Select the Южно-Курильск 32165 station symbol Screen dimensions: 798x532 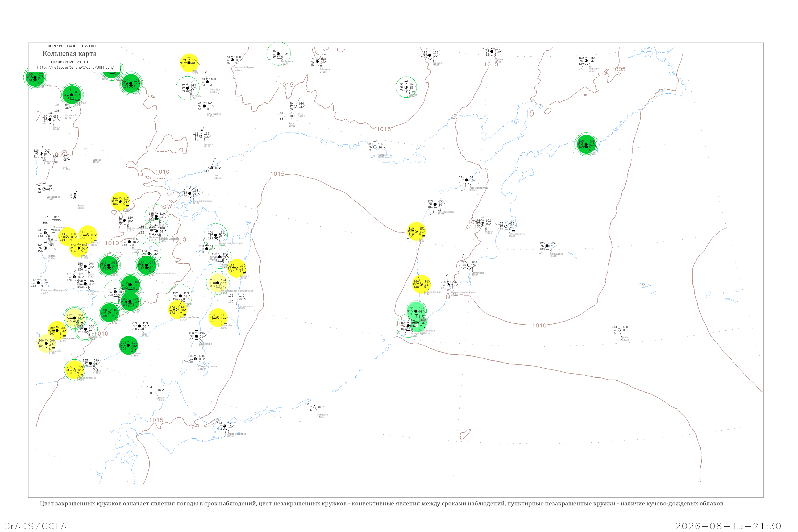225,426
